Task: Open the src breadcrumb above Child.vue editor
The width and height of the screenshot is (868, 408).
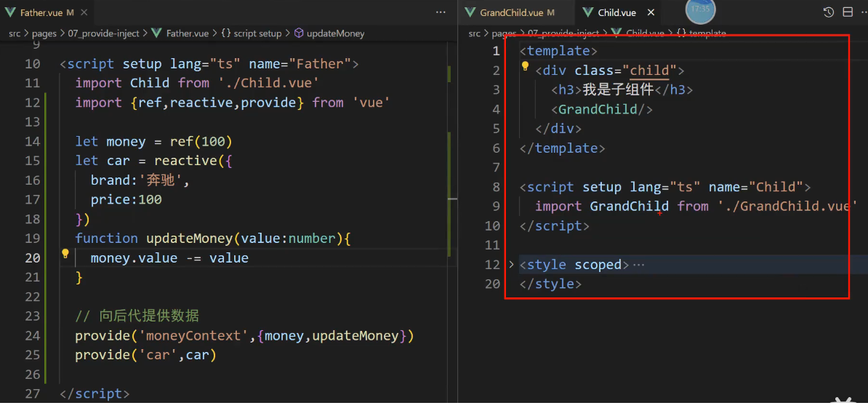Action: coord(475,33)
